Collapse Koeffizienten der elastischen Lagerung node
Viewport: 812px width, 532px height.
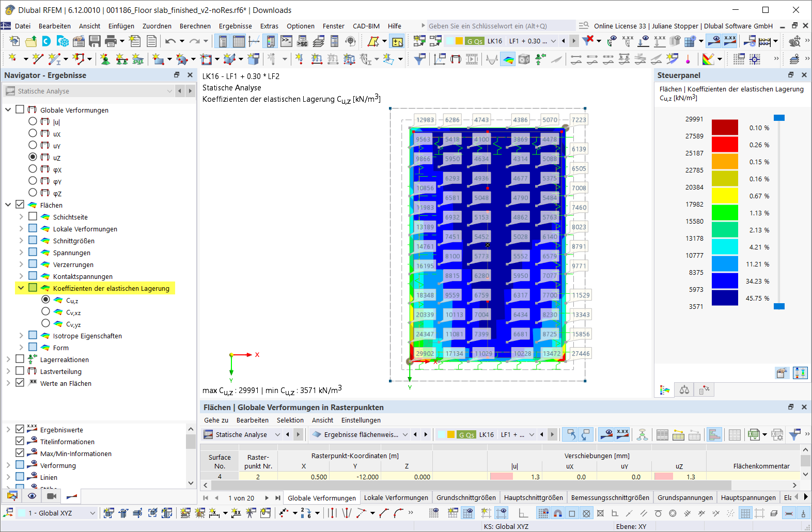[x=21, y=288]
